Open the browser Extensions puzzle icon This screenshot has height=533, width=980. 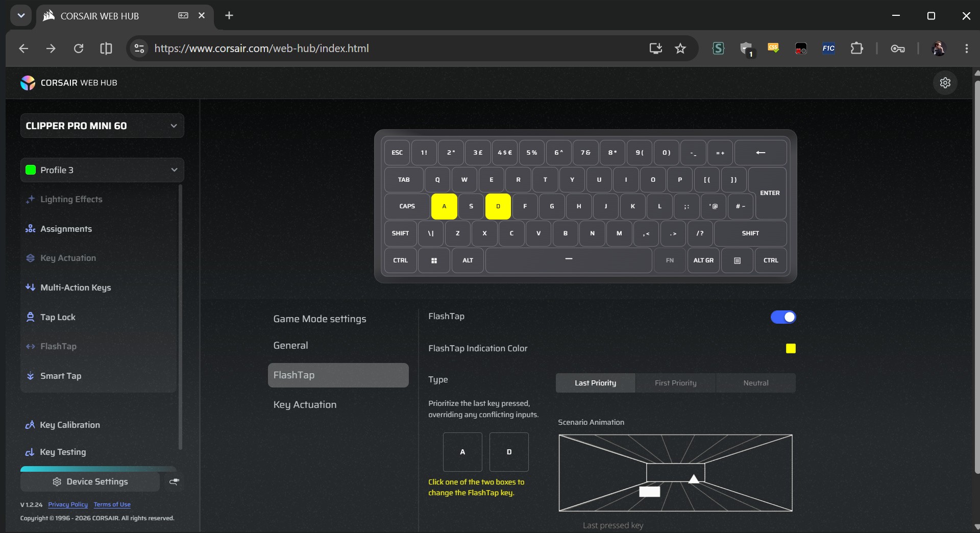click(856, 49)
